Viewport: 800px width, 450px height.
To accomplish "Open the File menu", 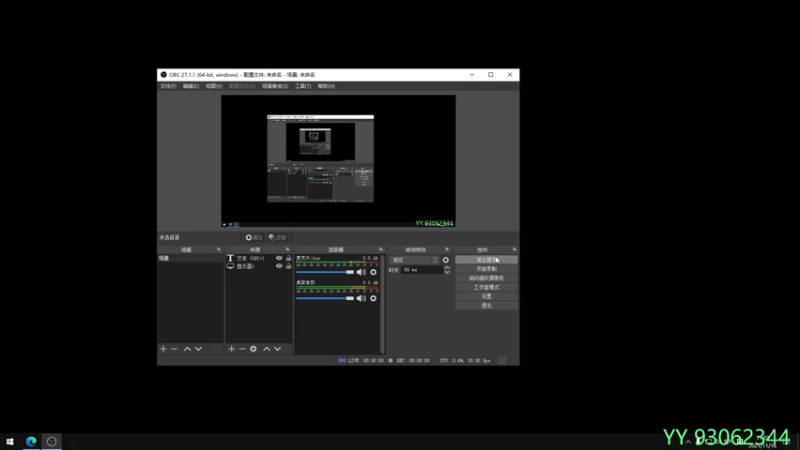I will (x=168, y=86).
